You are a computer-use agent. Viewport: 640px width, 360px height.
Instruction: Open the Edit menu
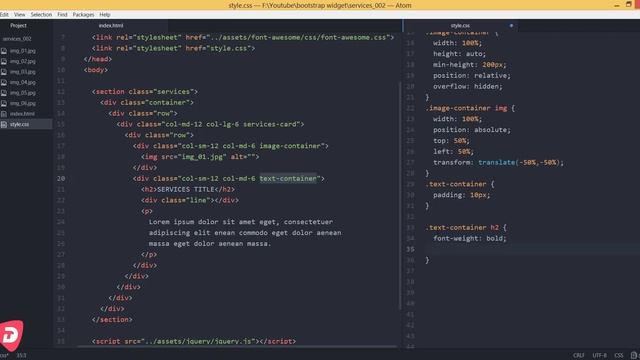tap(4, 14)
